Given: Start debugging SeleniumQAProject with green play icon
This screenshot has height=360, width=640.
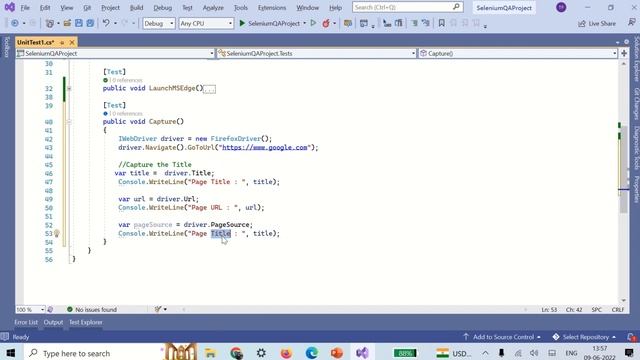Looking at the screenshot, I should (242, 23).
